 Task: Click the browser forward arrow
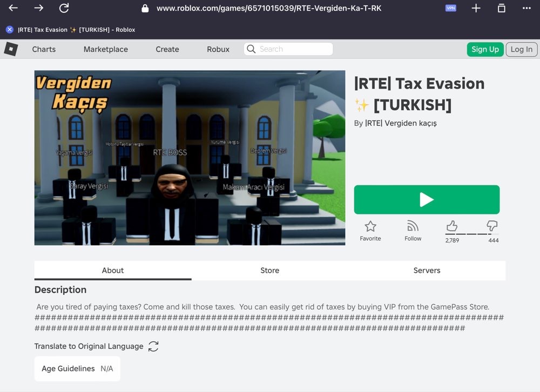pos(39,8)
